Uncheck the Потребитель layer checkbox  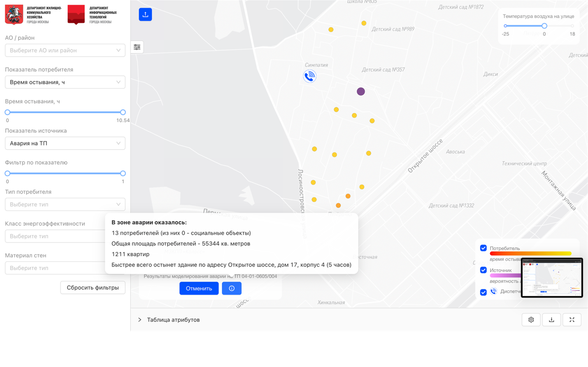pyautogui.click(x=483, y=248)
